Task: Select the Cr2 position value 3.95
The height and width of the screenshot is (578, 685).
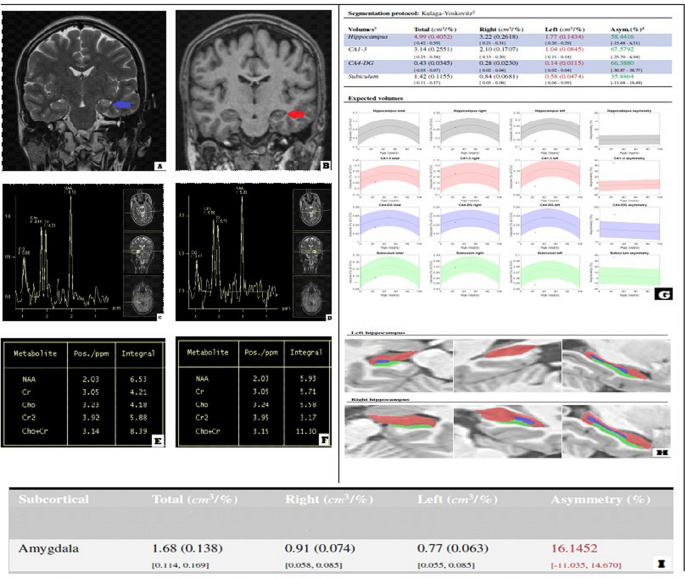Action: click(x=260, y=417)
